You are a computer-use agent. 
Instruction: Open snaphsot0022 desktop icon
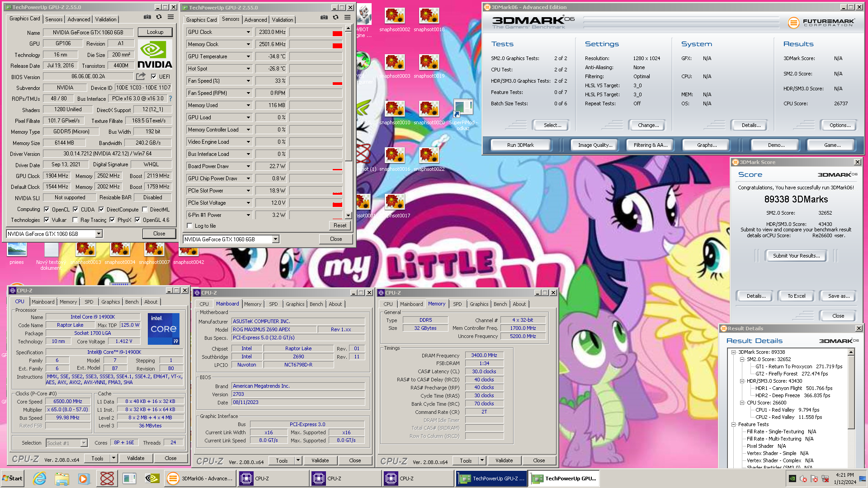[429, 160]
